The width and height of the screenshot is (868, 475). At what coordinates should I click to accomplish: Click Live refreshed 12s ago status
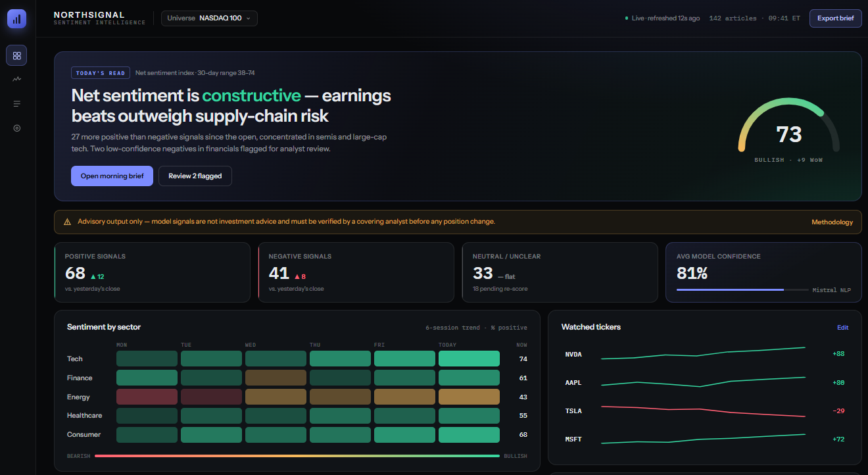coord(662,18)
